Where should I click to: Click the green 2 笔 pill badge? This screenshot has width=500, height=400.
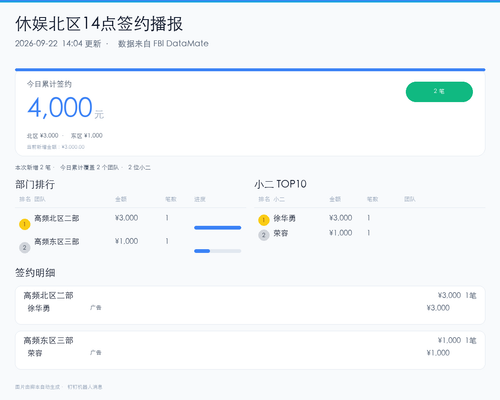[439, 92]
